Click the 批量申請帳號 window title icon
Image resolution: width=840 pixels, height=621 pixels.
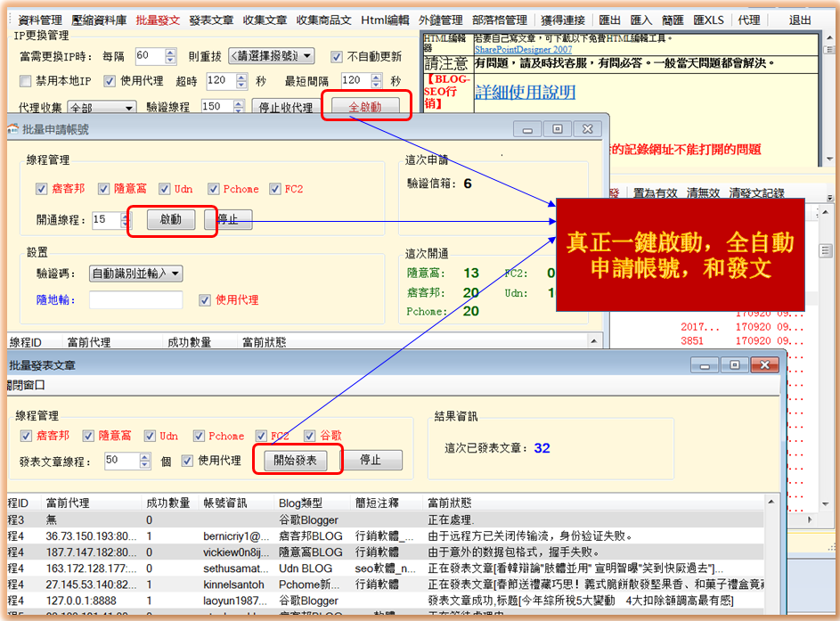pos(12,129)
